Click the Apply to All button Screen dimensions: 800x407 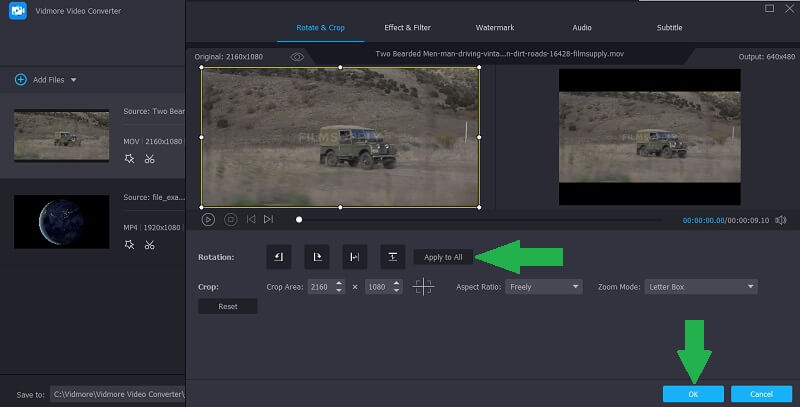click(x=443, y=257)
